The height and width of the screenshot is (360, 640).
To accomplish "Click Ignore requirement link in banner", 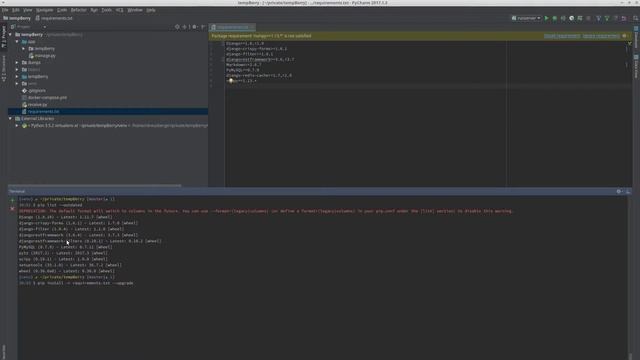I will 601,36.
